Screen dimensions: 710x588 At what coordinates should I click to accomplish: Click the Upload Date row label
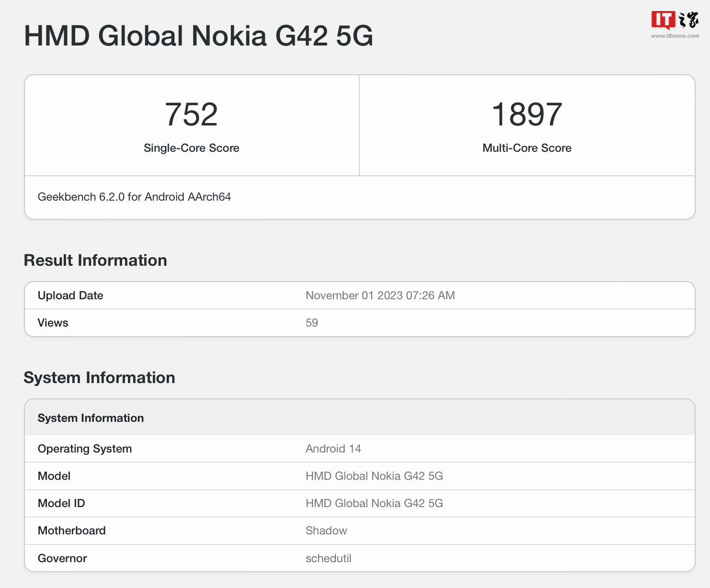[70, 295]
